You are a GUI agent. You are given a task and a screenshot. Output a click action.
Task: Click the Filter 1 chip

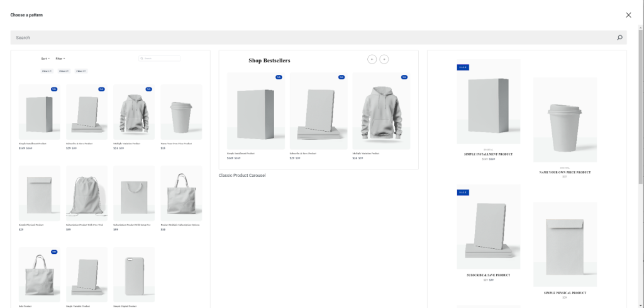[47, 71]
